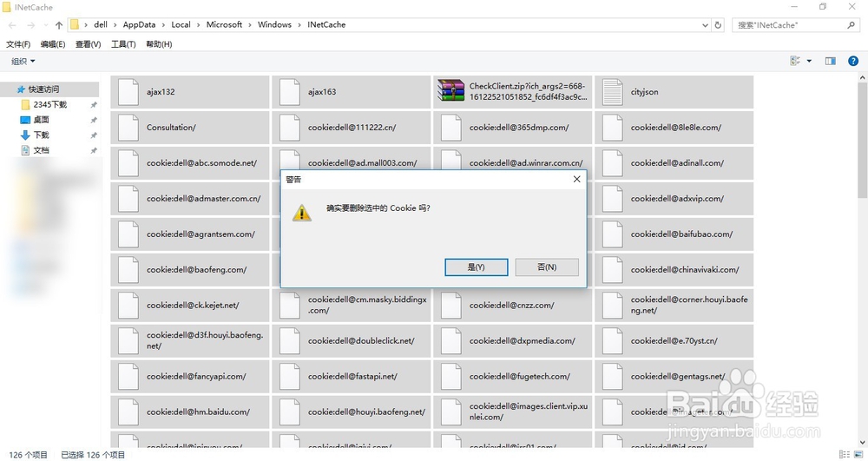
Task: Select cookie:dell@baofeng.com/ file name
Action: tap(196, 270)
